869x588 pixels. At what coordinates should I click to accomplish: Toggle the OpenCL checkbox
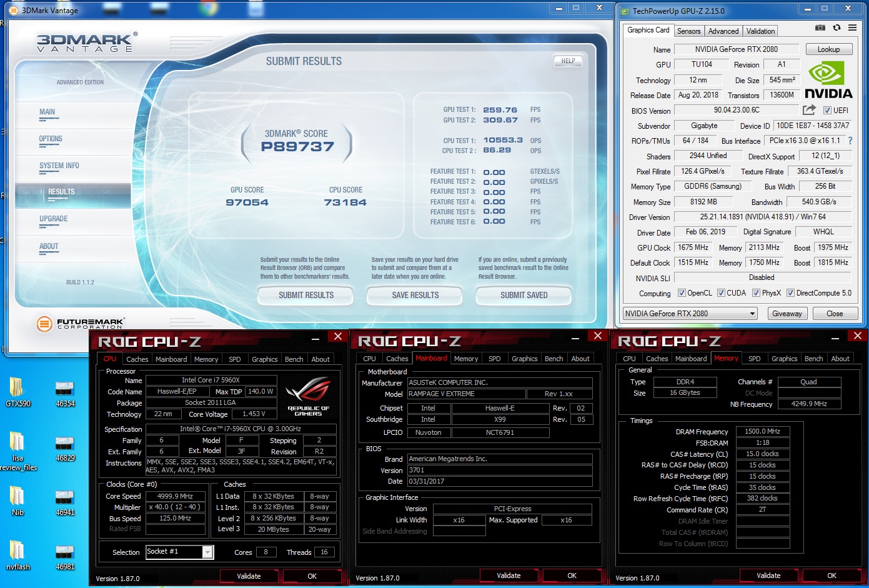(x=682, y=293)
